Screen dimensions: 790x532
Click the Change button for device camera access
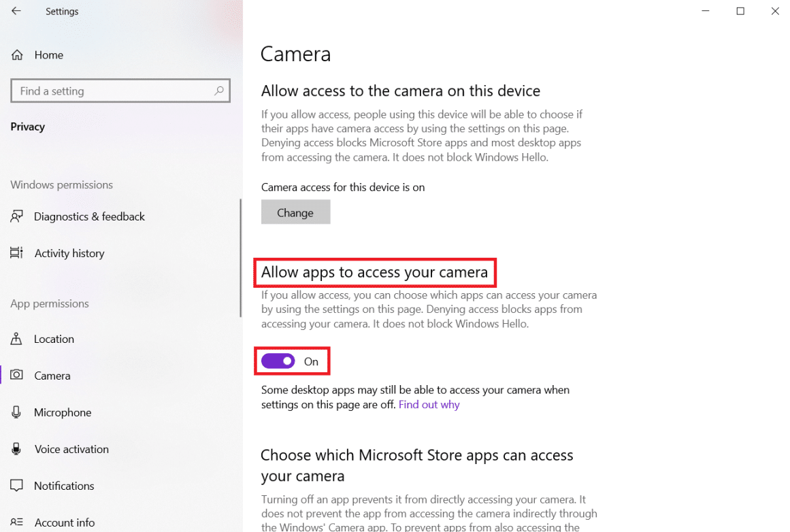(x=296, y=212)
